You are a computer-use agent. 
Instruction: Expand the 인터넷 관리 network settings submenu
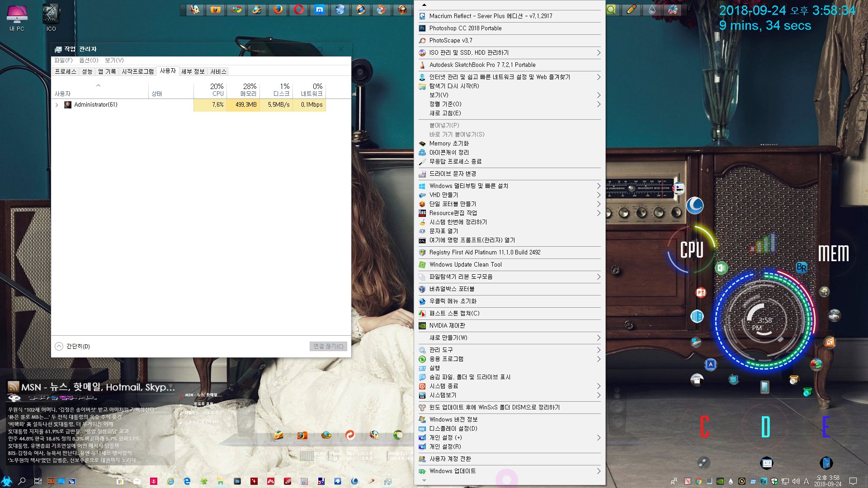[509, 77]
